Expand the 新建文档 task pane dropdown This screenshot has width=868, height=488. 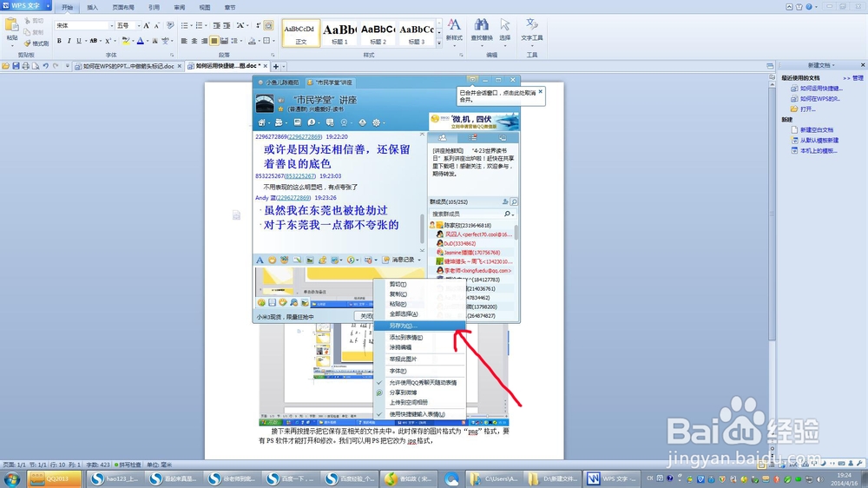(x=833, y=65)
